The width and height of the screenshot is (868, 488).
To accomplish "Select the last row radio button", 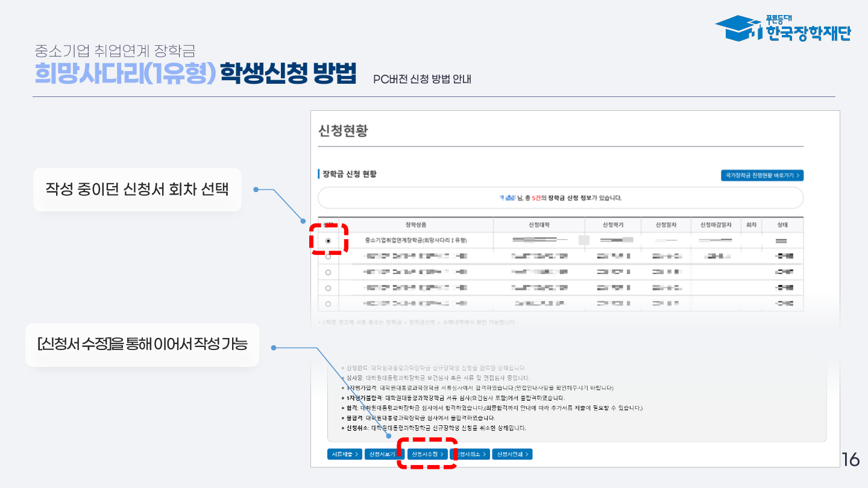I will 328,304.
